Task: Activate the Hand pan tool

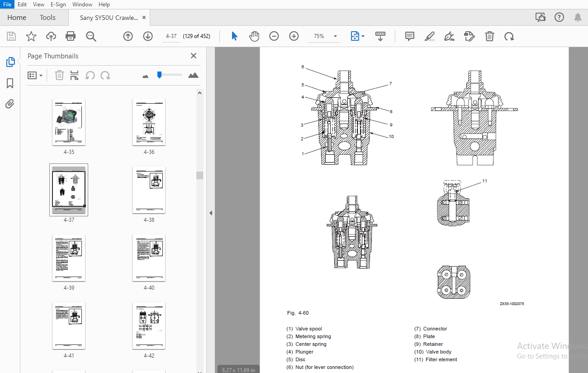Action: tap(254, 36)
